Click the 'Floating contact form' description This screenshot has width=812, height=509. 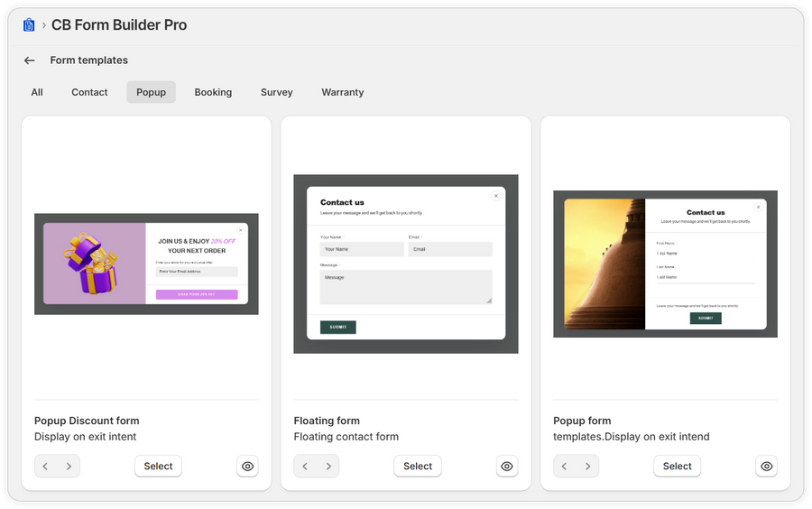coord(346,437)
